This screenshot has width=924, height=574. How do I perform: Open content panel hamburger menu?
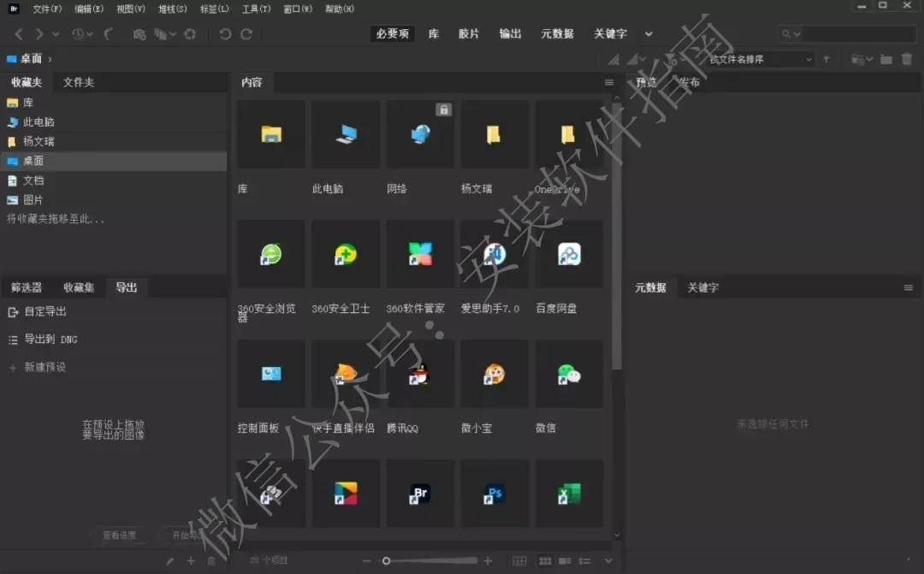tap(609, 82)
